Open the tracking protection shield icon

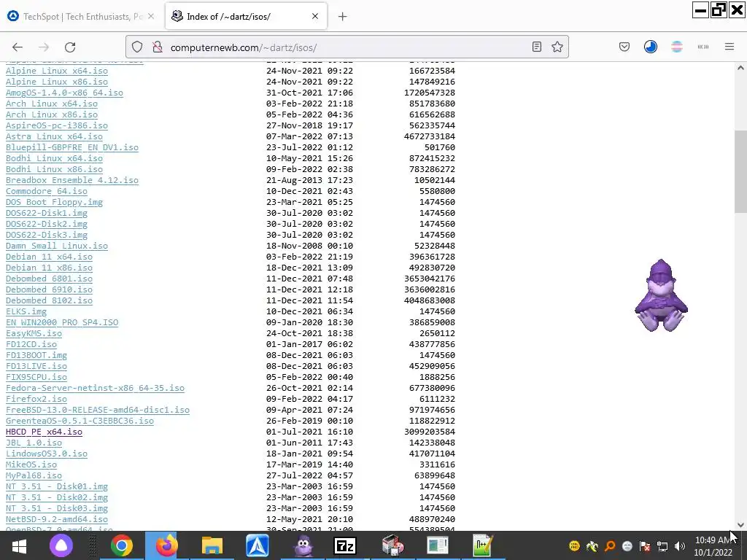click(137, 47)
